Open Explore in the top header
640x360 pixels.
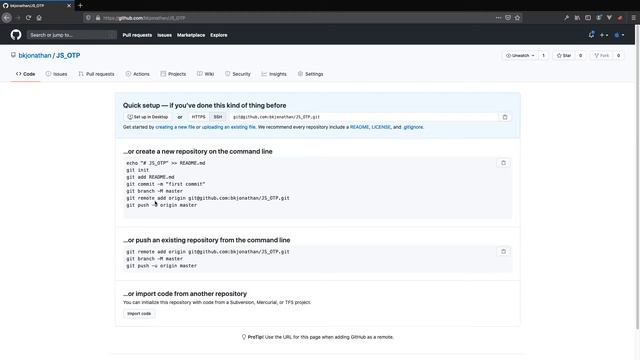219,35
